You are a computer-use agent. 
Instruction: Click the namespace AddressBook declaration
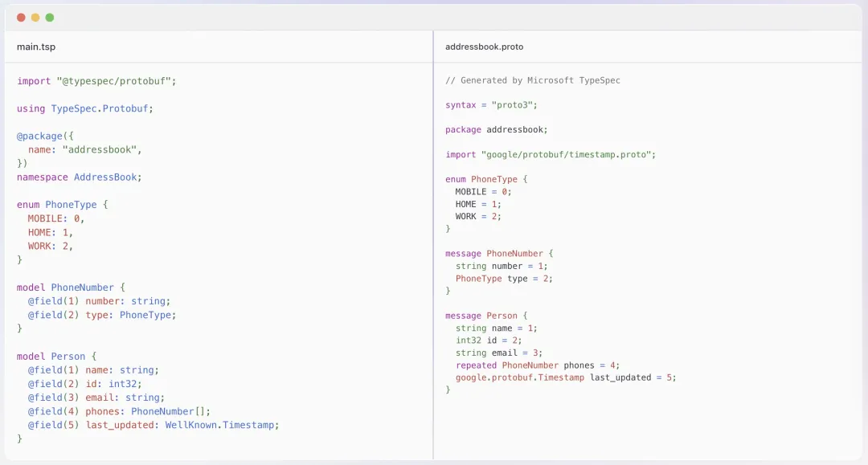79,177
